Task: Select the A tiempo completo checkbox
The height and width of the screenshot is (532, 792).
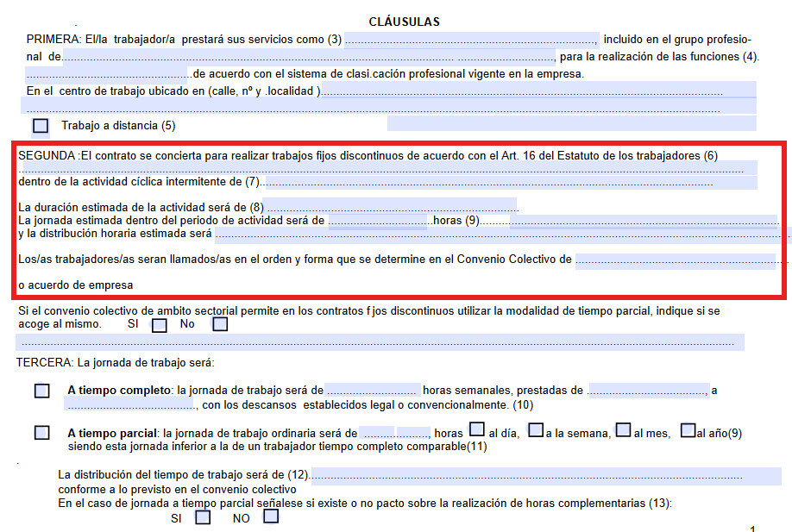Action: click(x=41, y=391)
